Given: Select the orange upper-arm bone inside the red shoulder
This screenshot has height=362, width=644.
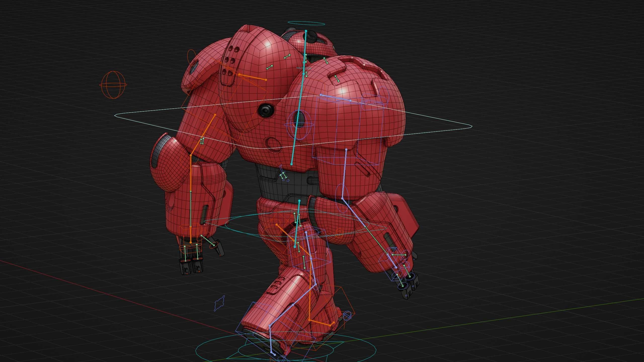Looking at the screenshot, I should [x=203, y=135].
